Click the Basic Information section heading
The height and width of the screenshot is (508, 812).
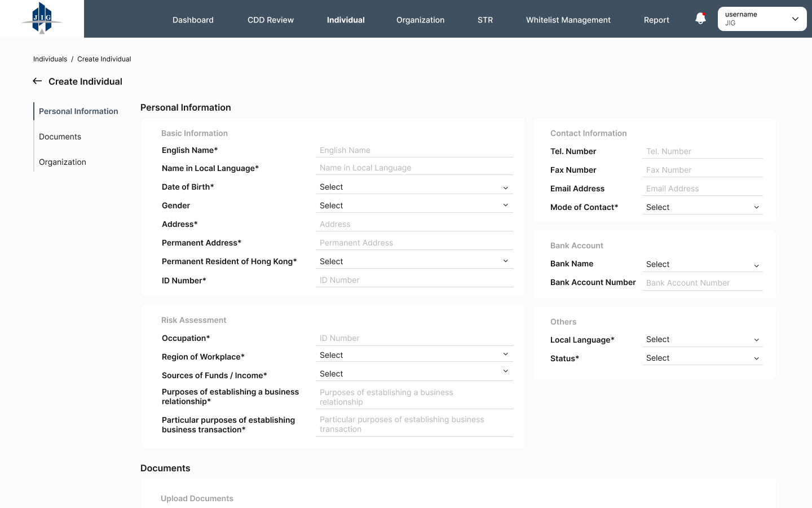pos(195,133)
